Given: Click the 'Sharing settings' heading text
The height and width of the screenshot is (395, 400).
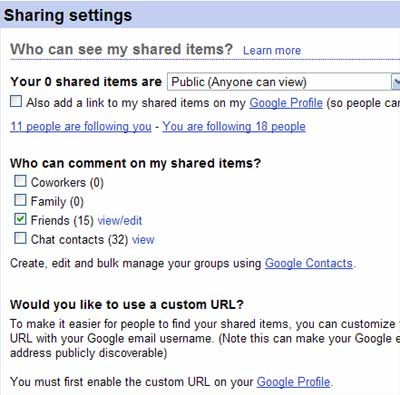Looking at the screenshot, I should 68,16.
